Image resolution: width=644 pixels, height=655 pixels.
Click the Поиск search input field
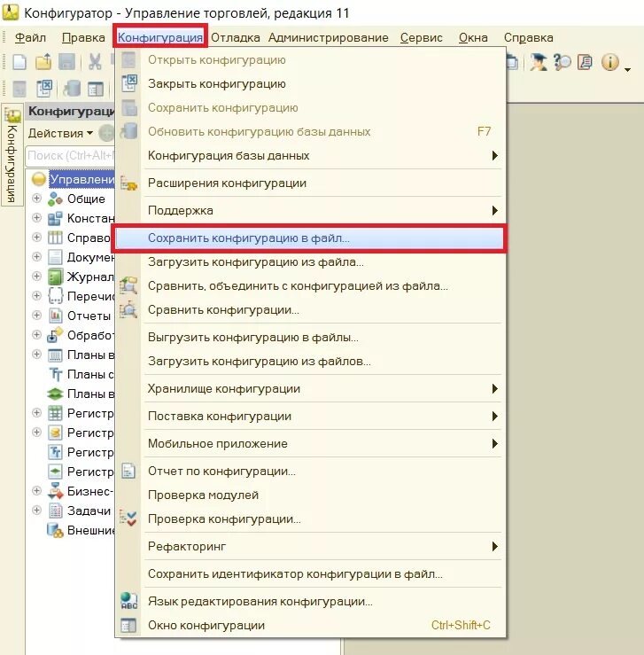point(70,155)
